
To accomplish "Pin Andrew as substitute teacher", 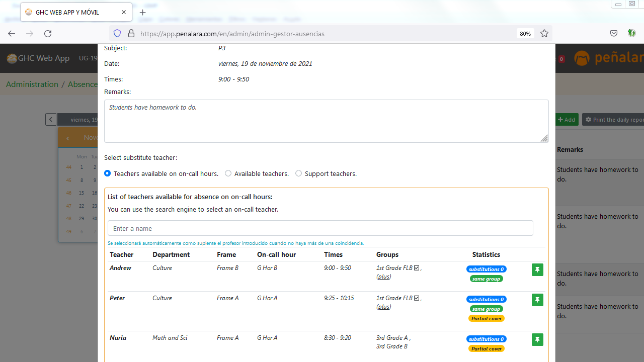I will click(x=537, y=270).
